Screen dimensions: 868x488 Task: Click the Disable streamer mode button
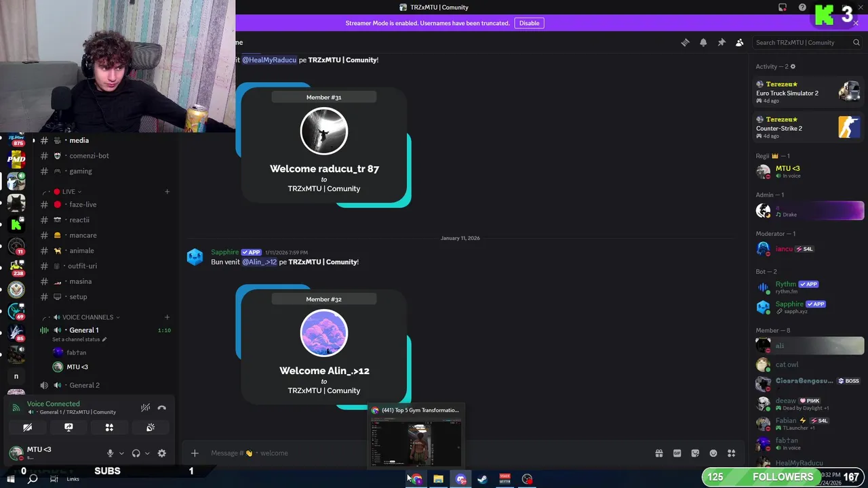point(529,23)
